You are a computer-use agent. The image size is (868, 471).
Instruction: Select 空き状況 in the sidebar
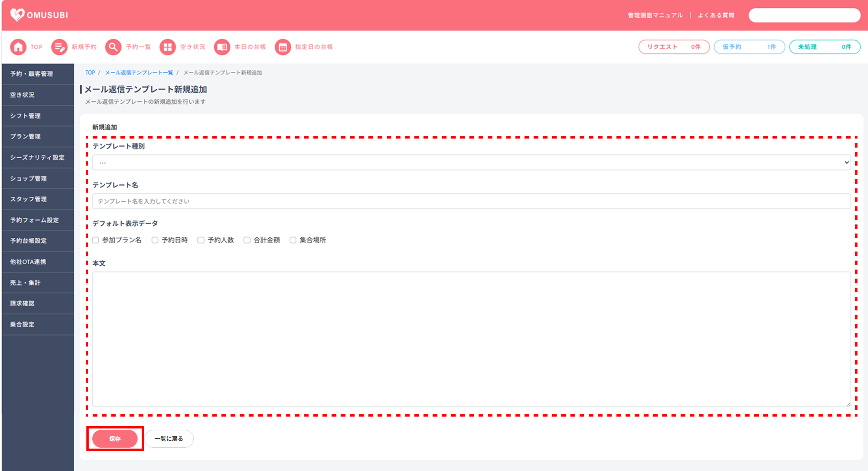[38, 95]
